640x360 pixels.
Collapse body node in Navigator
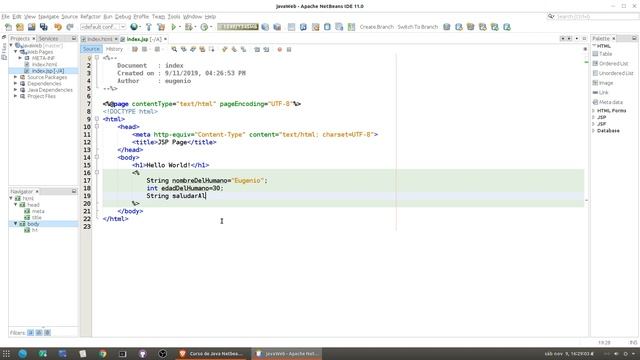[x=16, y=224]
